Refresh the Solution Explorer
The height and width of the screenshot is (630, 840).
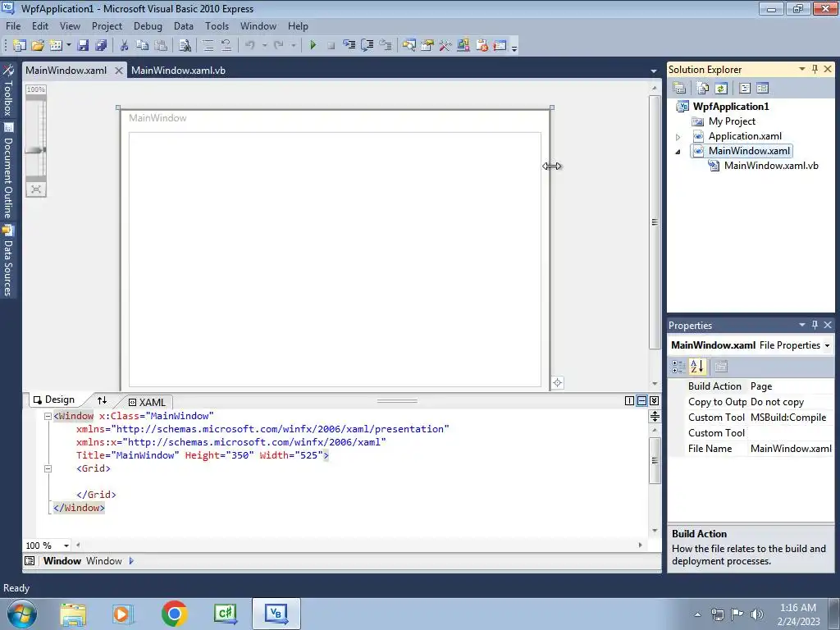pyautogui.click(x=721, y=88)
